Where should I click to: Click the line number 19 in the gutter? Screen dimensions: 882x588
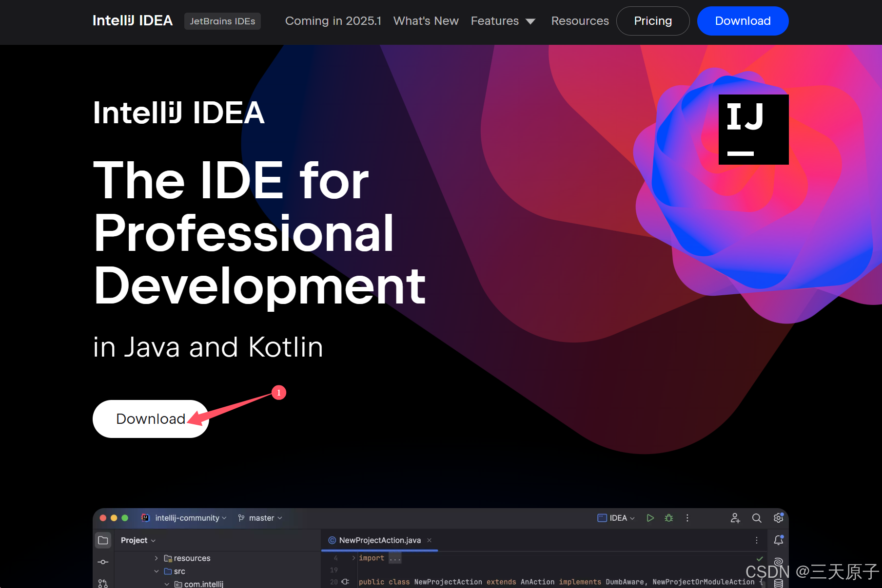(x=334, y=570)
